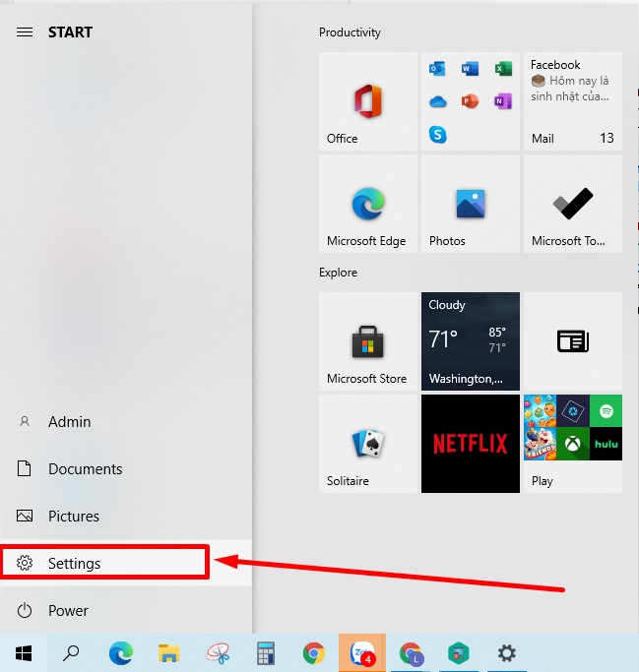Open Microsoft Store tile
The width and height of the screenshot is (639, 672).
[x=368, y=341]
